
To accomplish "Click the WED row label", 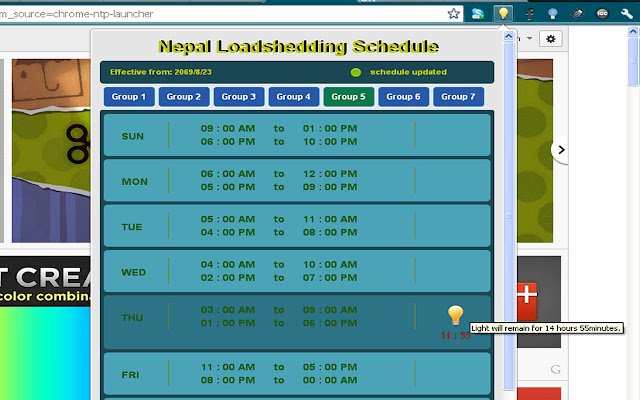I will click(x=133, y=272).
